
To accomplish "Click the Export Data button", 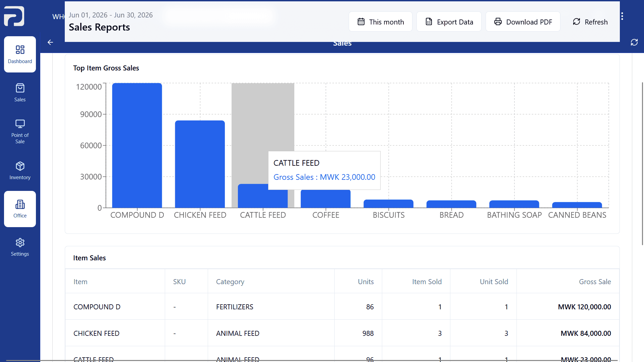I will 449,22.
